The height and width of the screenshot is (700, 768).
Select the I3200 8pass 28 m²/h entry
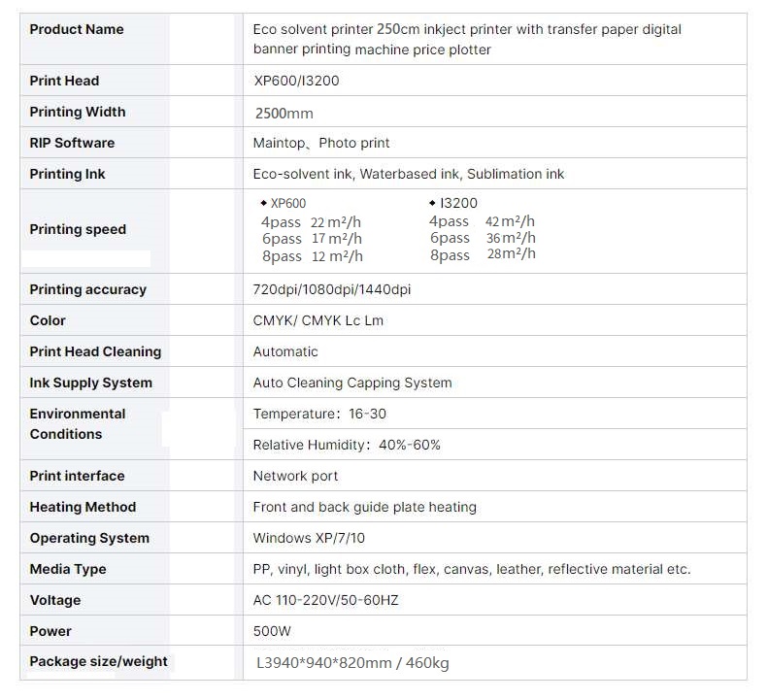(x=483, y=255)
